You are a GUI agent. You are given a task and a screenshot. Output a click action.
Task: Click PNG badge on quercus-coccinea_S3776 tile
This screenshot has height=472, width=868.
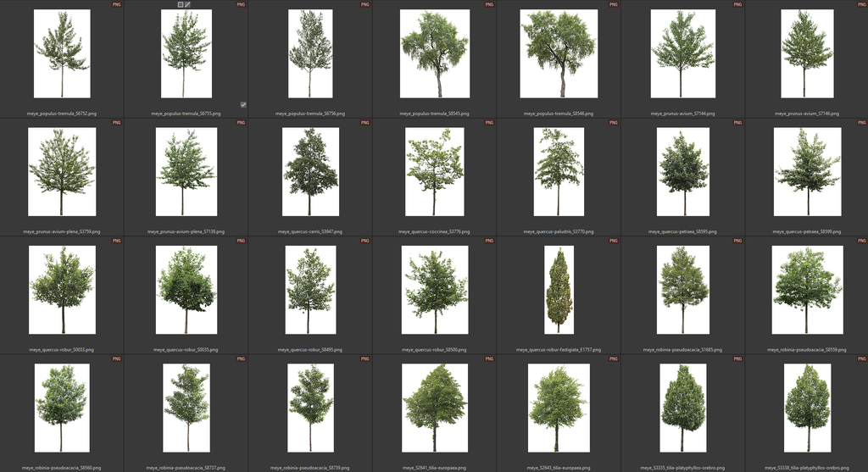click(489, 123)
